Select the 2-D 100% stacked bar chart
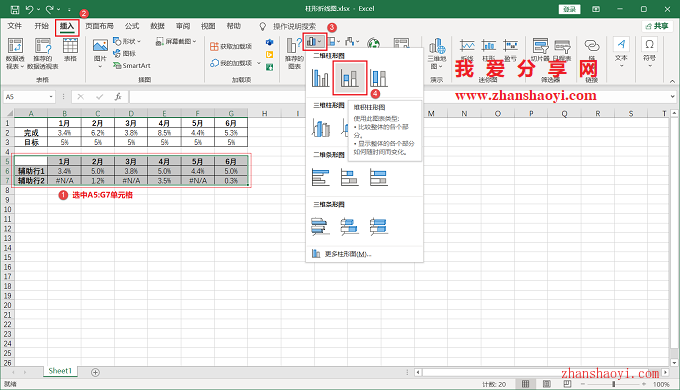Screen dimensions: 680x390 point(379,177)
